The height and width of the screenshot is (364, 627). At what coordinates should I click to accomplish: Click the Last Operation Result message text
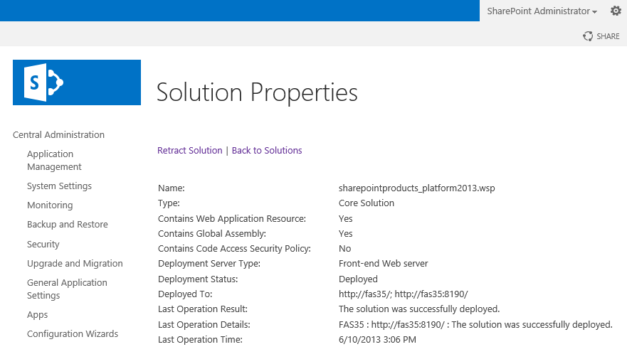tap(419, 309)
